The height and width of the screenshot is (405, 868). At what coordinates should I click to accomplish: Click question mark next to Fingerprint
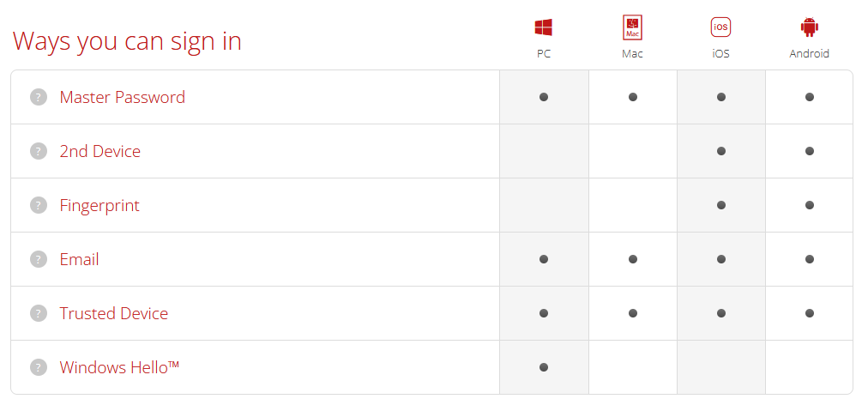[x=39, y=205]
